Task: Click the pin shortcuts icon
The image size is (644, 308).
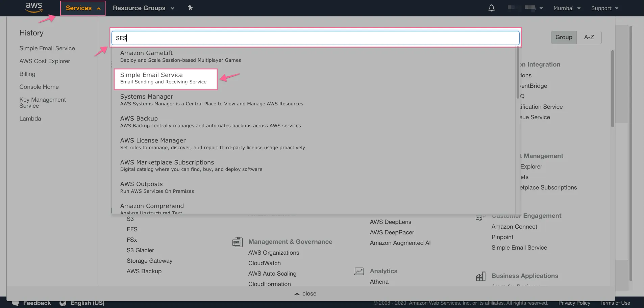Action: point(190,7)
